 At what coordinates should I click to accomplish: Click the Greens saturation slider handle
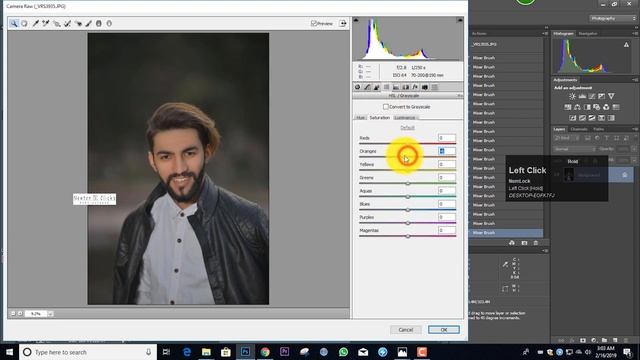pos(407,184)
